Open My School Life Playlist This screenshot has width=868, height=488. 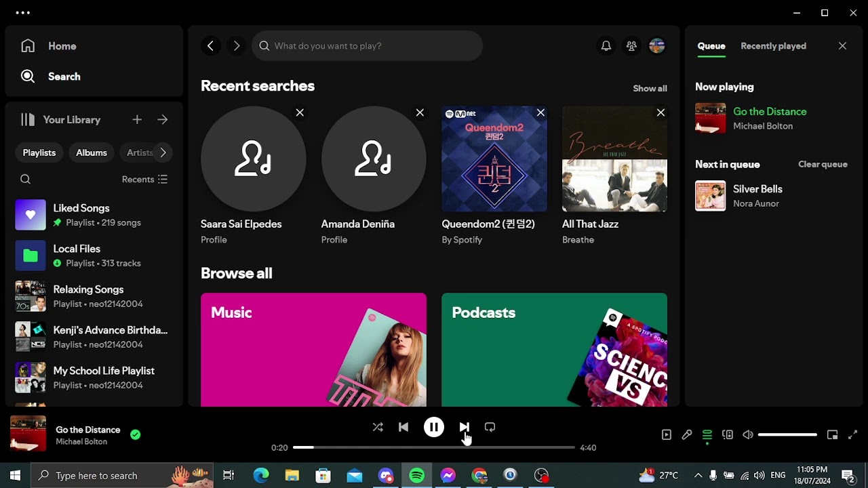(93, 378)
